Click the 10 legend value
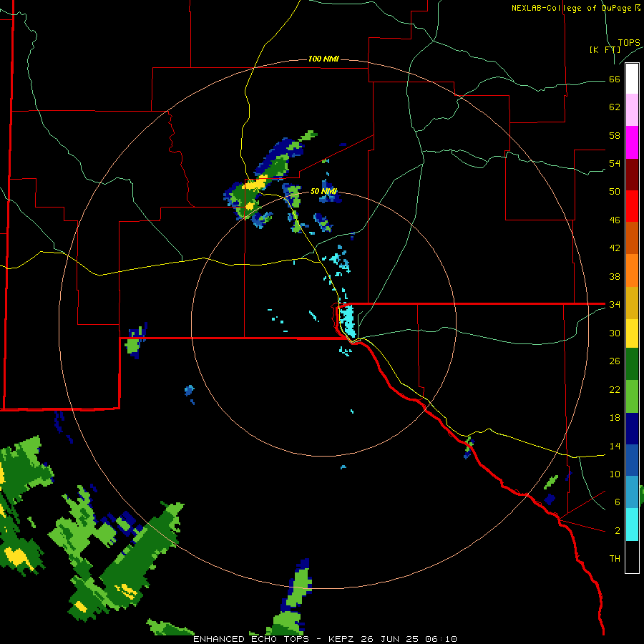This screenshot has height=644, width=644. (x=615, y=474)
